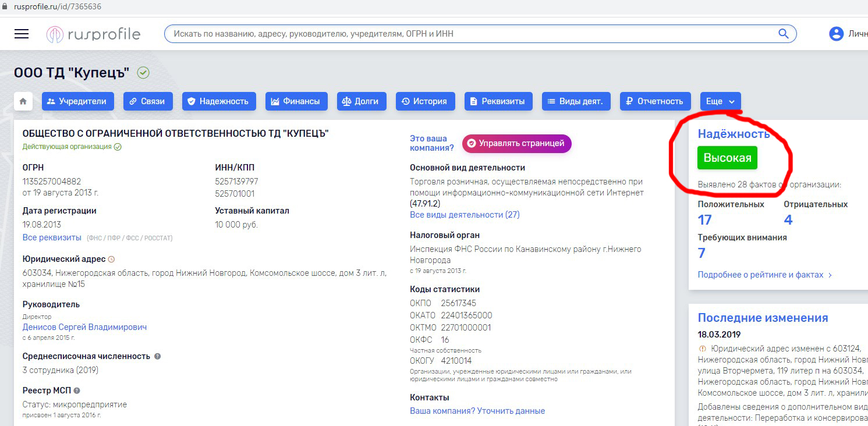Screen dimensions: 868x426
Task: Click the Статус: микропредприятие text
Action: 75,404
